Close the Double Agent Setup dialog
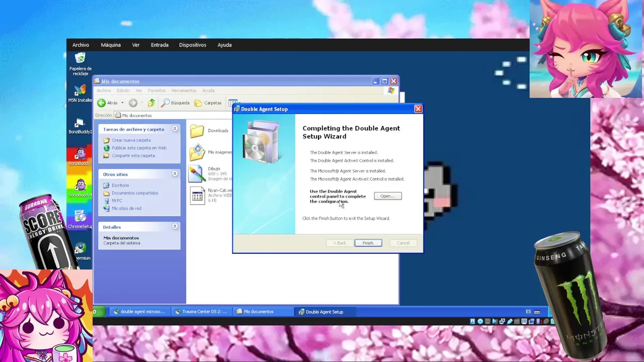The width and height of the screenshot is (644, 362). [x=418, y=109]
